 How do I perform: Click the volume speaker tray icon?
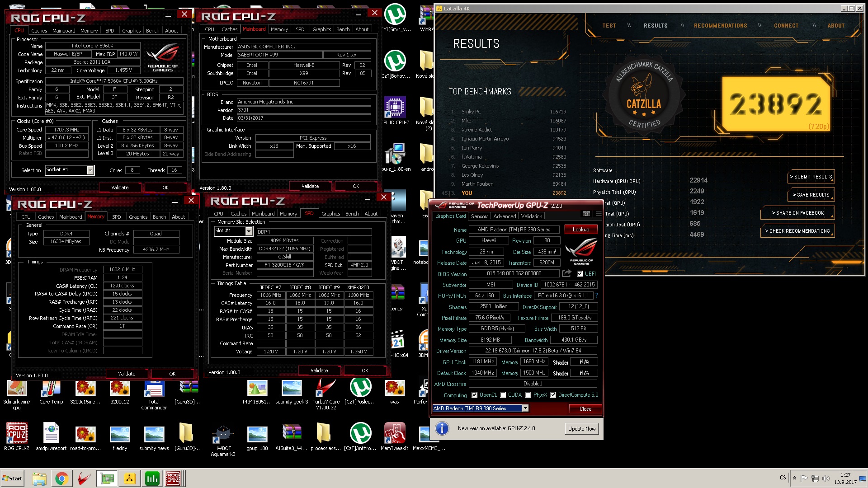coord(826,479)
